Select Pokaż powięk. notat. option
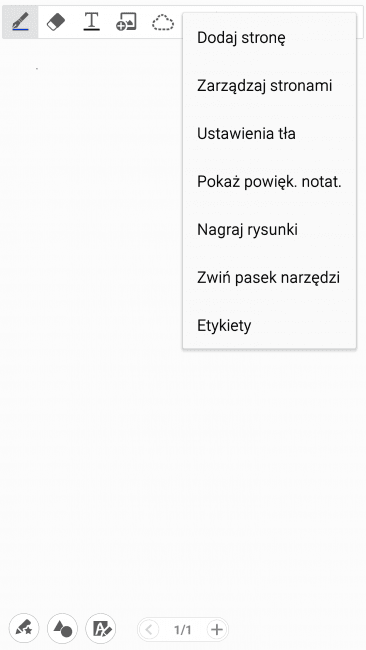The height and width of the screenshot is (650, 366). (269, 182)
